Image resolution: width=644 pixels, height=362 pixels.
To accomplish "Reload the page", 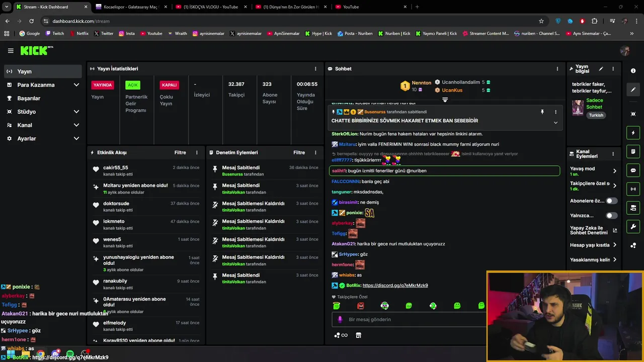I will [x=31, y=21].
